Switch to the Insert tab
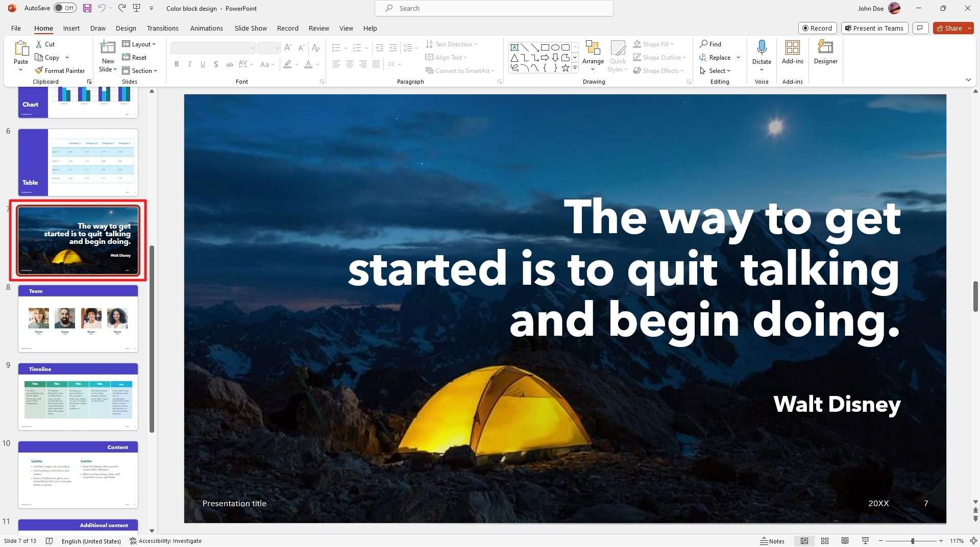 coord(71,28)
